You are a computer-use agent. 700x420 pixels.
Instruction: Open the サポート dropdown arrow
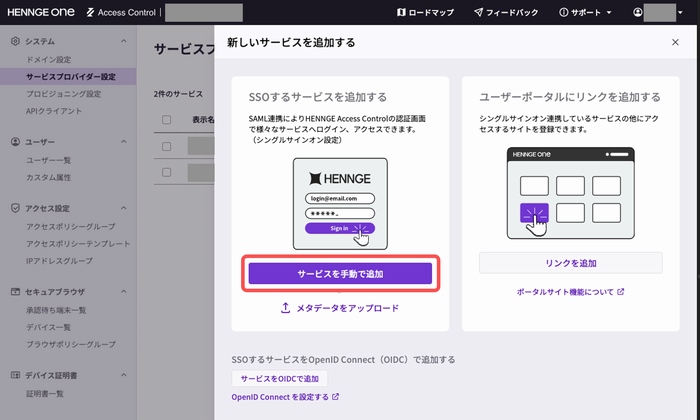pyautogui.click(x=609, y=12)
